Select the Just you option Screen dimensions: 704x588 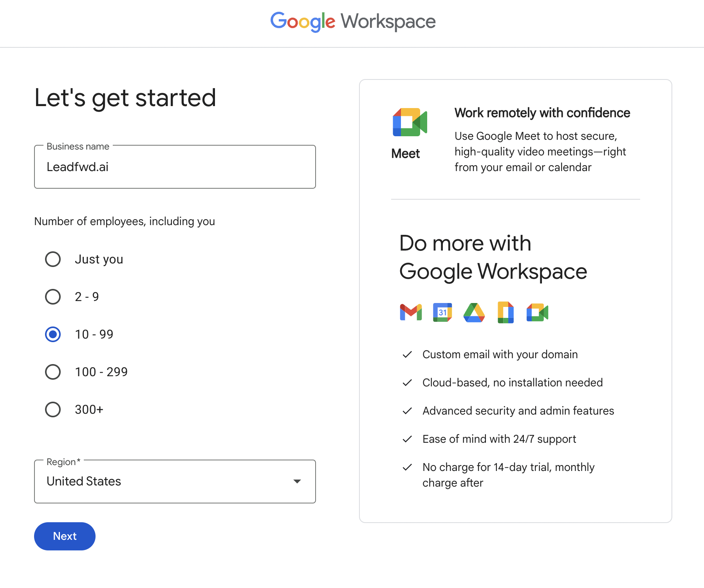click(x=52, y=259)
